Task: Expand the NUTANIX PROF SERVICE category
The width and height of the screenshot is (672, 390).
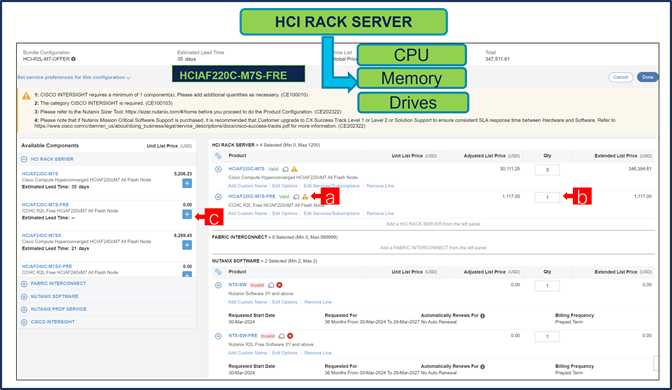Action: point(24,309)
